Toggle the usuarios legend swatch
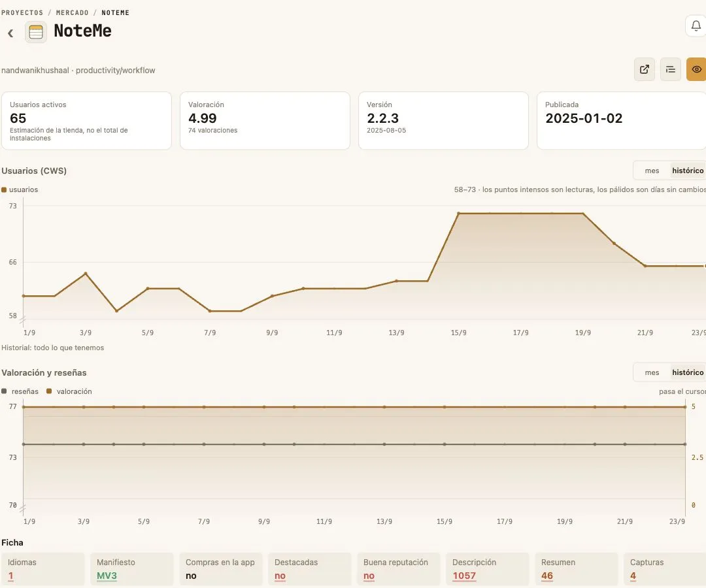Viewport: 706px width, 588px height. [x=4, y=190]
